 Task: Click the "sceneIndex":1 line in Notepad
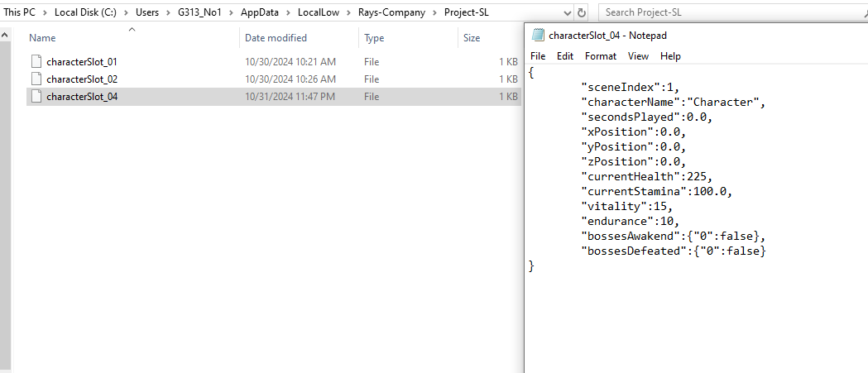point(630,88)
